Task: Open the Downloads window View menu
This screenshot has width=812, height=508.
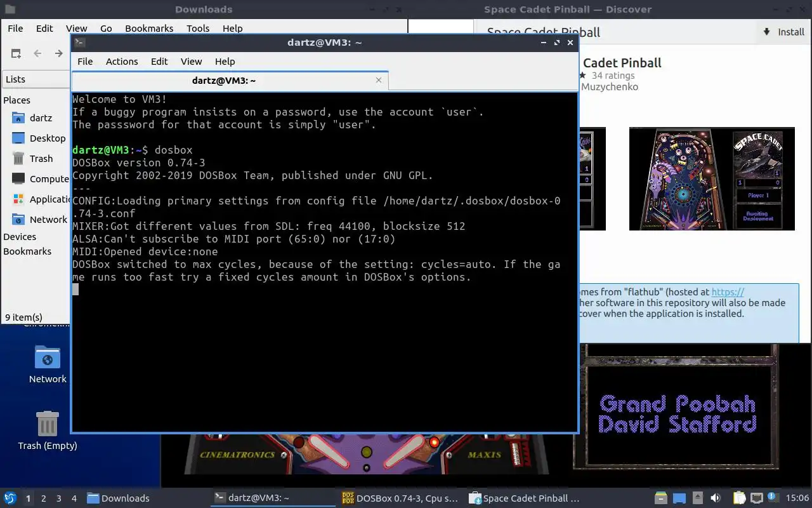Action: tap(77, 29)
